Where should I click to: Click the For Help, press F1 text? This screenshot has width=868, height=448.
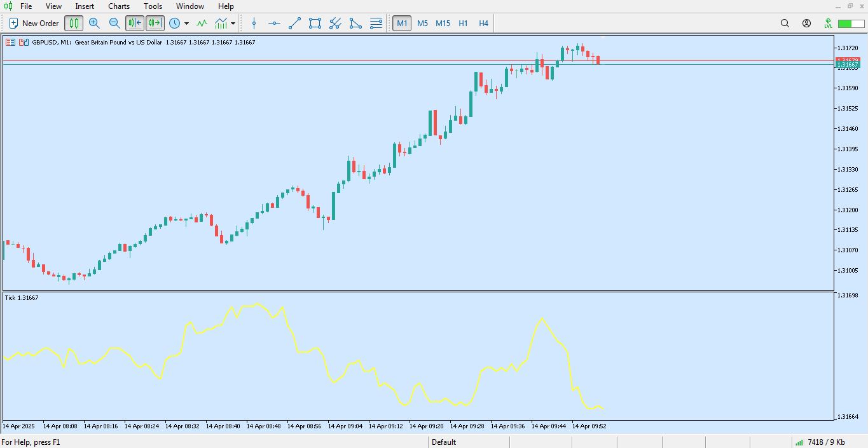pyautogui.click(x=31, y=442)
